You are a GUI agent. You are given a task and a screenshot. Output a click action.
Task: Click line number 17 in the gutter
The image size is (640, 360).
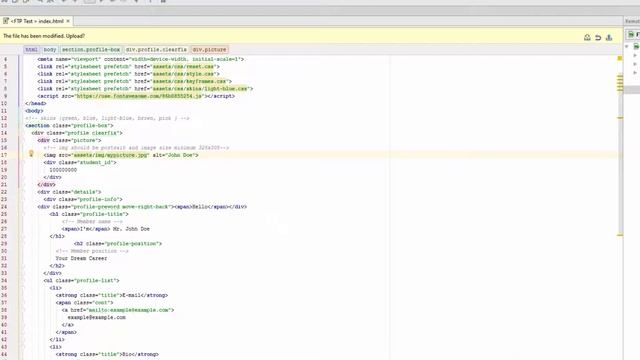coord(4,155)
